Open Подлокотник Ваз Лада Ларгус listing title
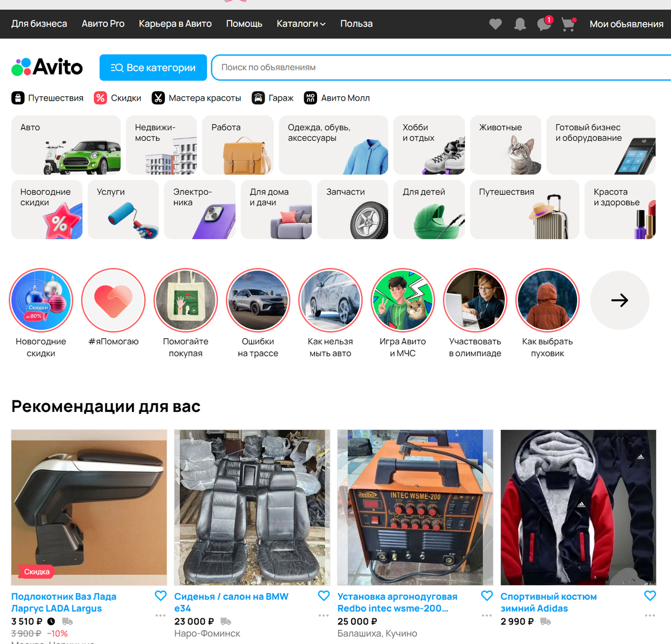Image resolution: width=671 pixels, height=644 pixels. [64, 603]
